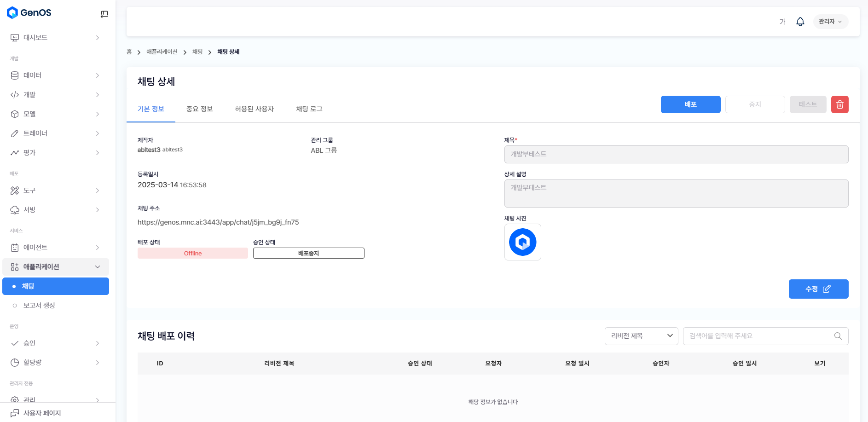
Task: Open the 리비전 제목 filter dropdown
Action: pos(641,336)
